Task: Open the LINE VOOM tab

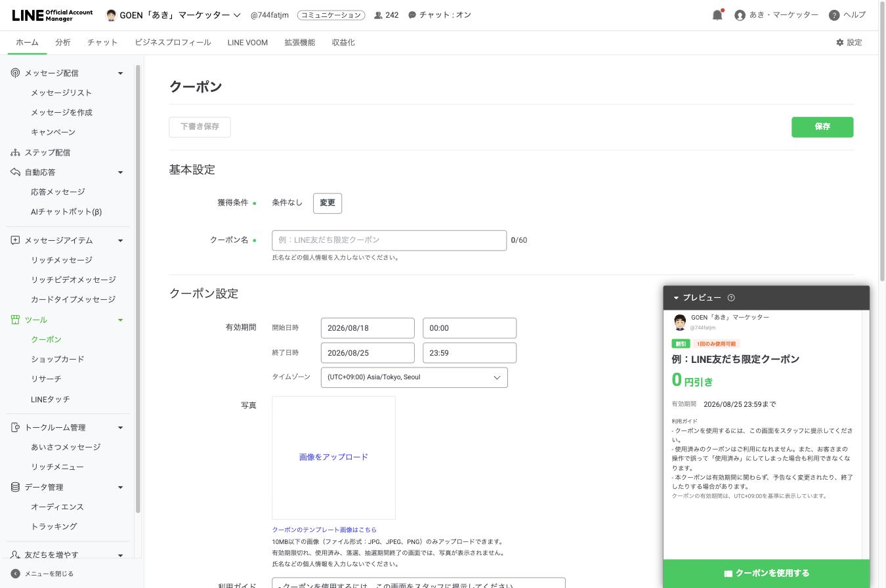Action: [247, 43]
